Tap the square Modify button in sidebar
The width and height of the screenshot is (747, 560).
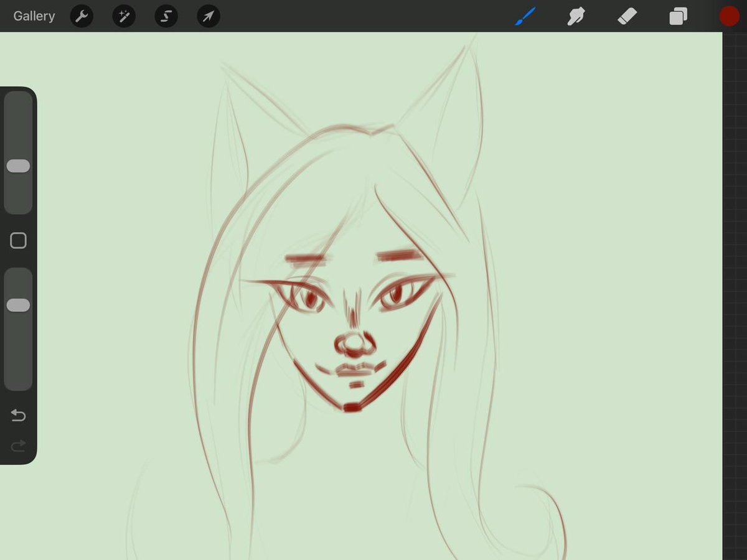click(18, 241)
